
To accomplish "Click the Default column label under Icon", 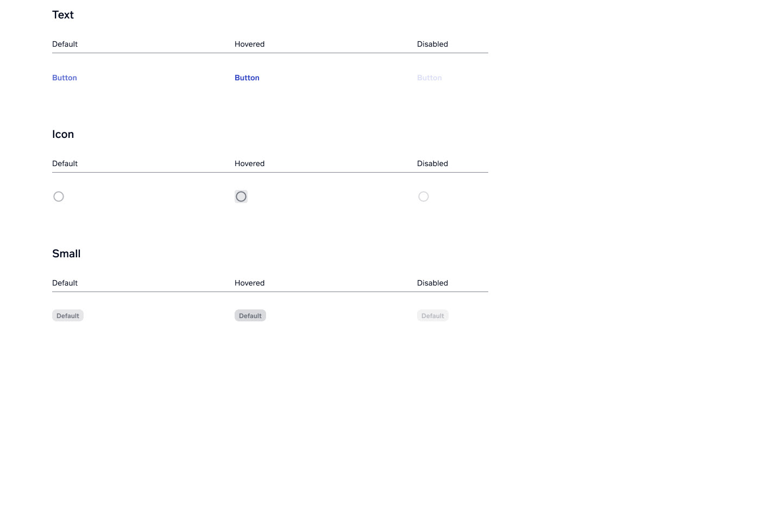I will [65, 163].
